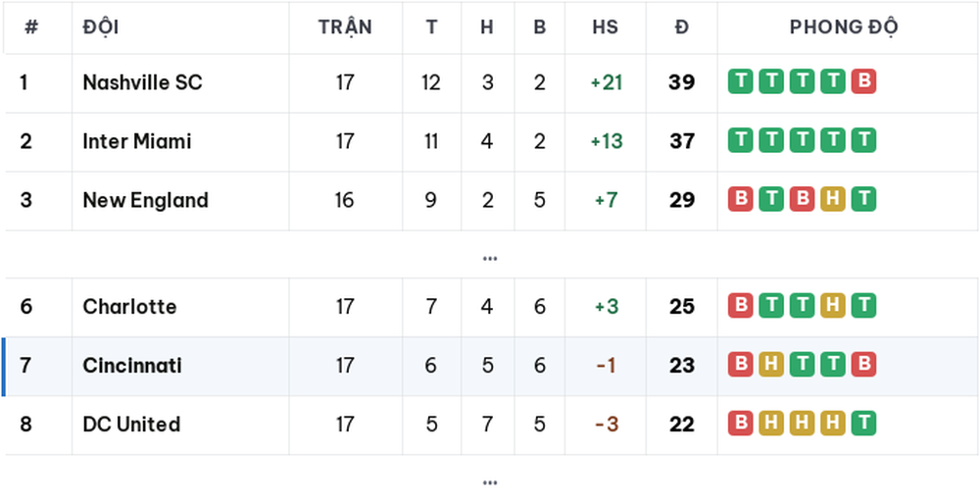Screen dimensions: 980x503
Task: Select the Charlotte team row name
Action: click(x=129, y=306)
